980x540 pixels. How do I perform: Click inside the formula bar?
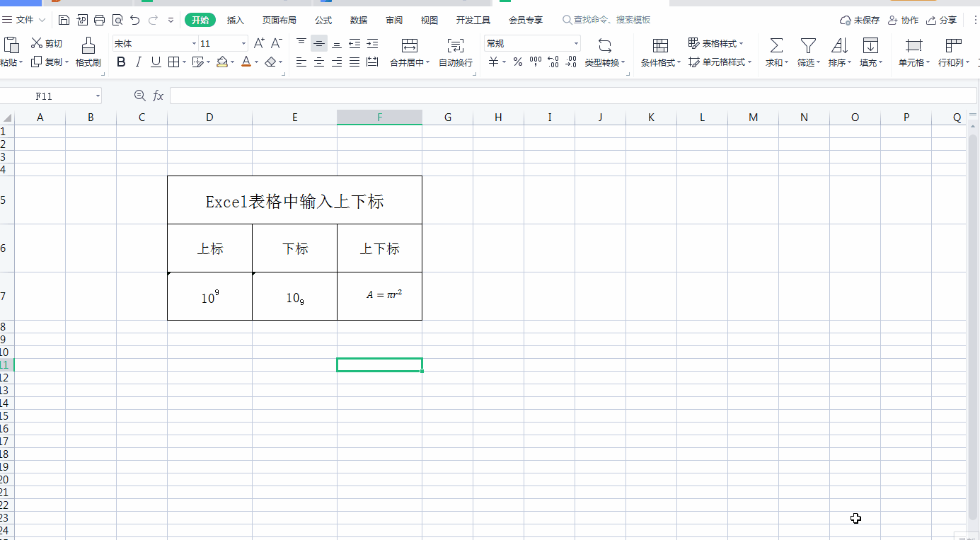point(495,95)
